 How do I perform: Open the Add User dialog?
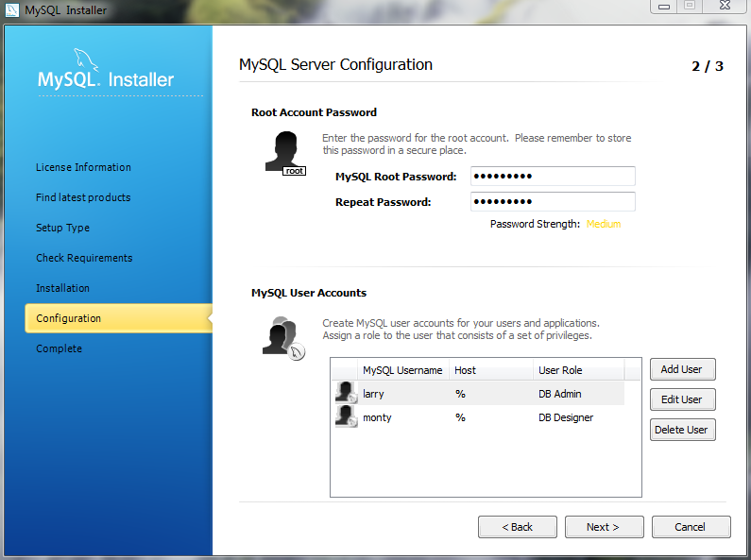coord(682,369)
